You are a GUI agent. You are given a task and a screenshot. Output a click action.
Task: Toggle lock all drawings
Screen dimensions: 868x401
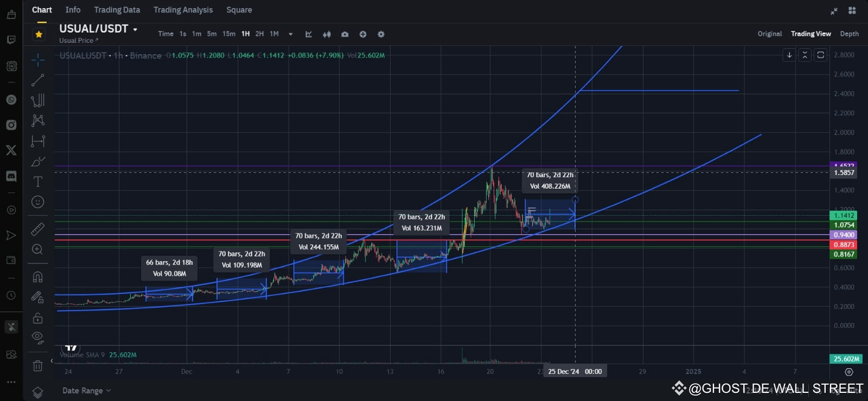37,318
